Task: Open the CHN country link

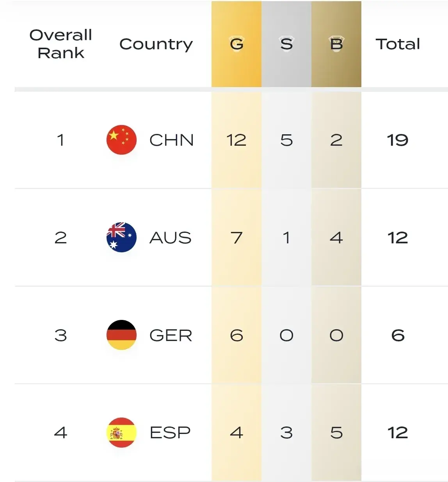Action: pyautogui.click(x=171, y=140)
